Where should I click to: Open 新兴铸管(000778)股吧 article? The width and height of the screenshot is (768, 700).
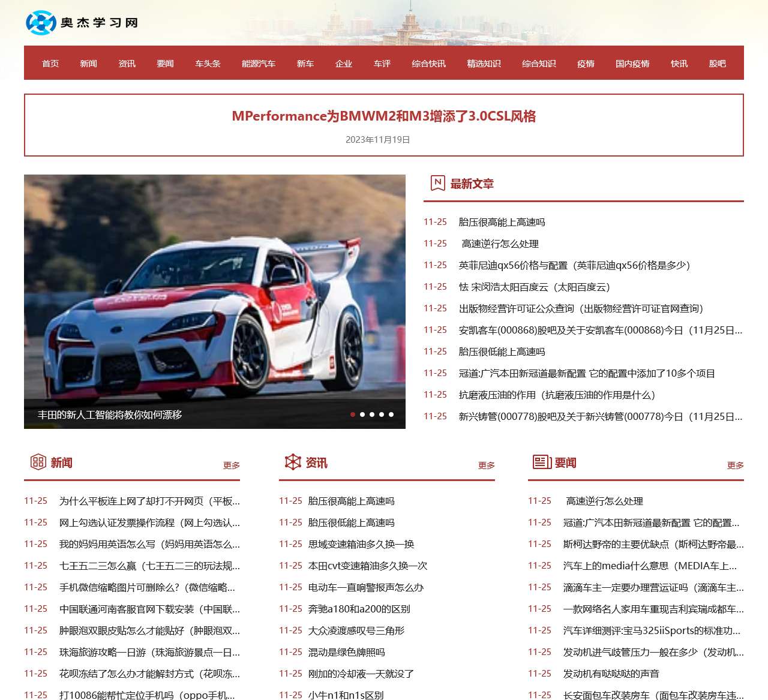point(601,416)
